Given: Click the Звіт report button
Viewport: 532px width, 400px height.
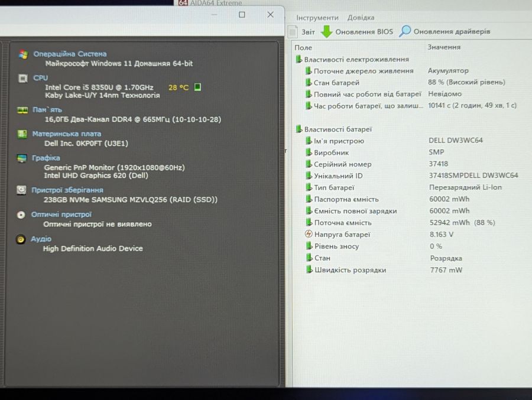Looking at the screenshot, I should pyautogui.click(x=308, y=32).
